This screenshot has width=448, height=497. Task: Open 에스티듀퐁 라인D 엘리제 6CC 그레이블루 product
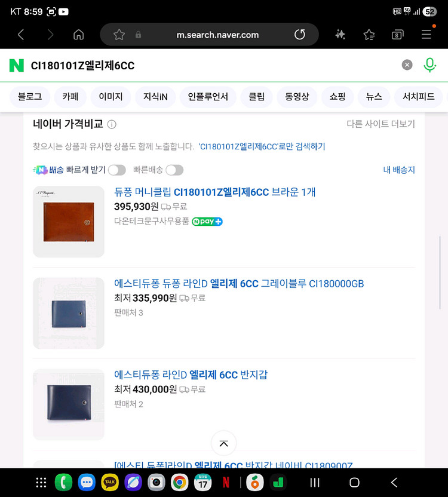[239, 284]
